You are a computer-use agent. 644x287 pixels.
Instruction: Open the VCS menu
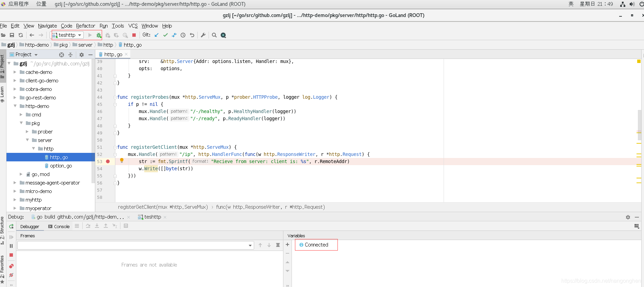click(133, 26)
